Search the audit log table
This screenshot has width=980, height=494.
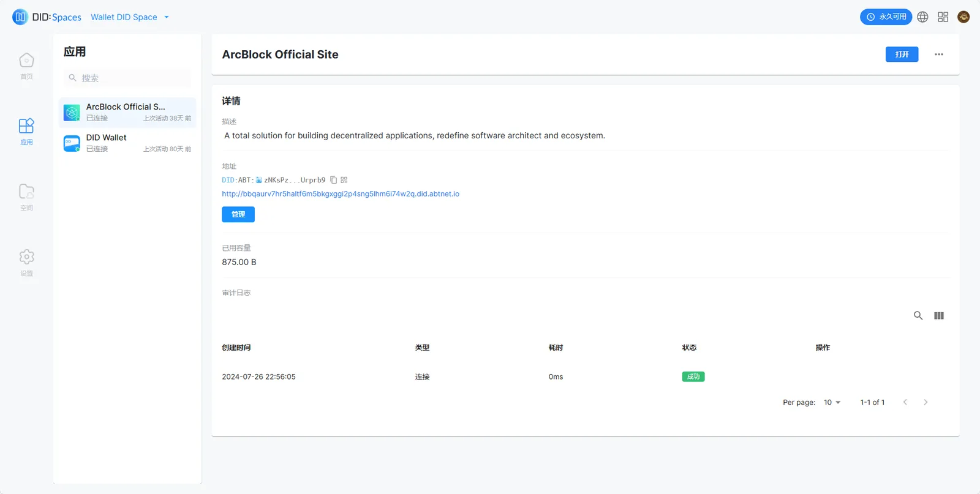(918, 316)
